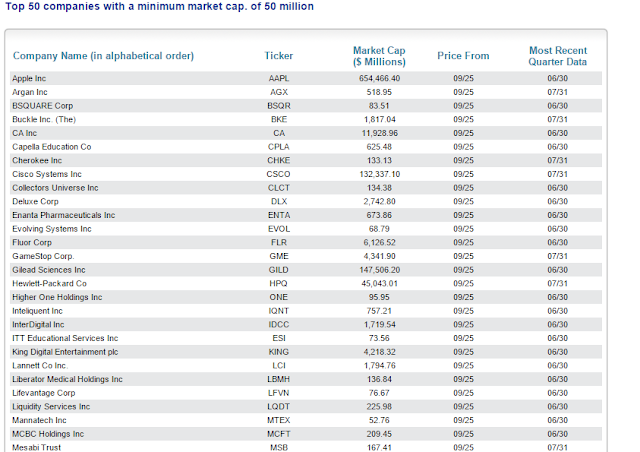The image size is (640, 452).
Task: Select Evolving Systems Inc name
Action: point(52,229)
